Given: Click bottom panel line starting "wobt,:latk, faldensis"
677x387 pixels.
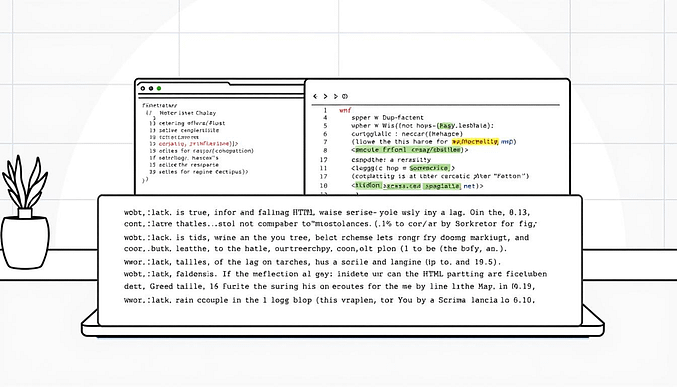Looking at the screenshot, I should [335, 274].
